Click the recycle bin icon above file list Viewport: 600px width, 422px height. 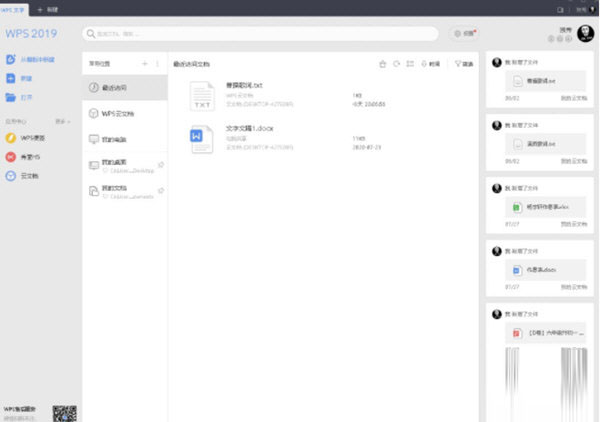(382, 64)
